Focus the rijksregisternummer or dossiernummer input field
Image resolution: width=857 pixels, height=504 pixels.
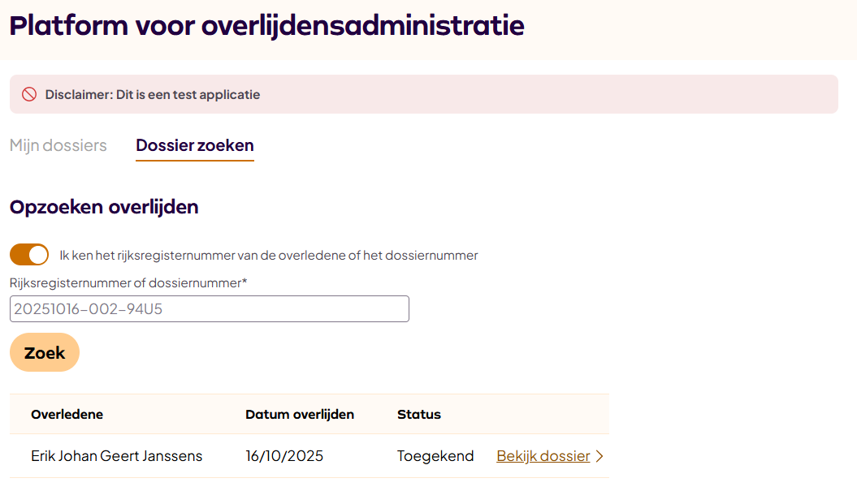click(209, 309)
